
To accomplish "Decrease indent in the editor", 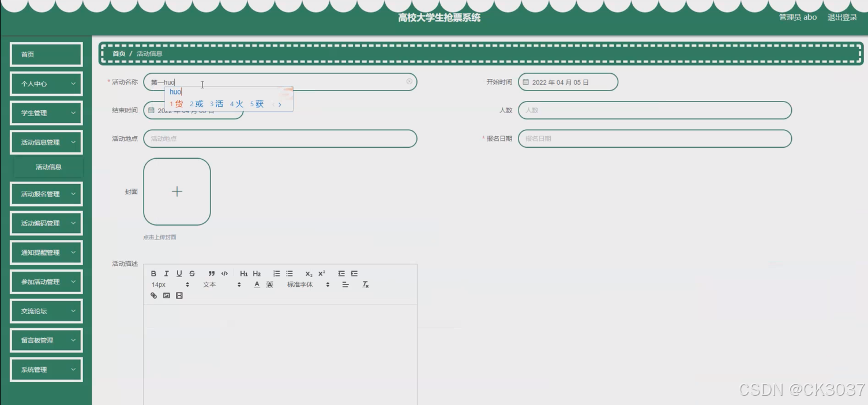I will tap(341, 273).
